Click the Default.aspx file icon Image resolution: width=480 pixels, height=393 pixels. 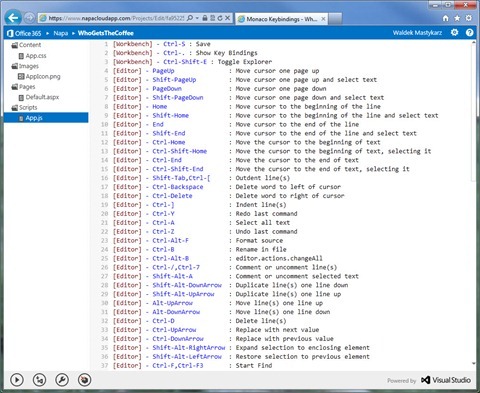pos(21,97)
